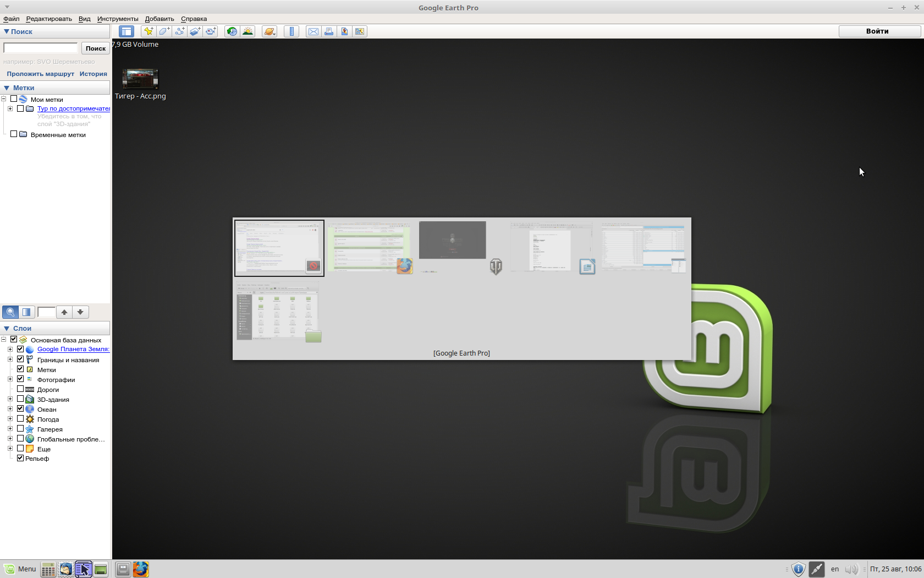The height and width of the screenshot is (578, 924).
Task: Open the Добавить menu
Action: pyautogui.click(x=159, y=19)
